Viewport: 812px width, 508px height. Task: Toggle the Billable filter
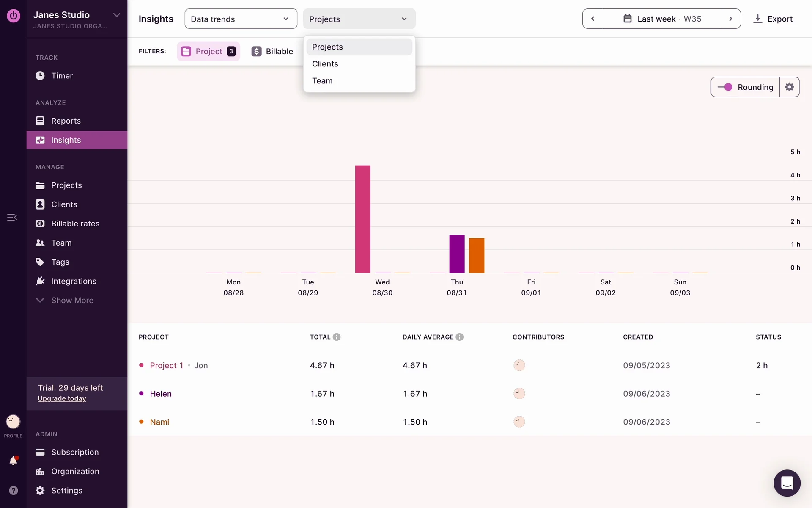coord(272,51)
